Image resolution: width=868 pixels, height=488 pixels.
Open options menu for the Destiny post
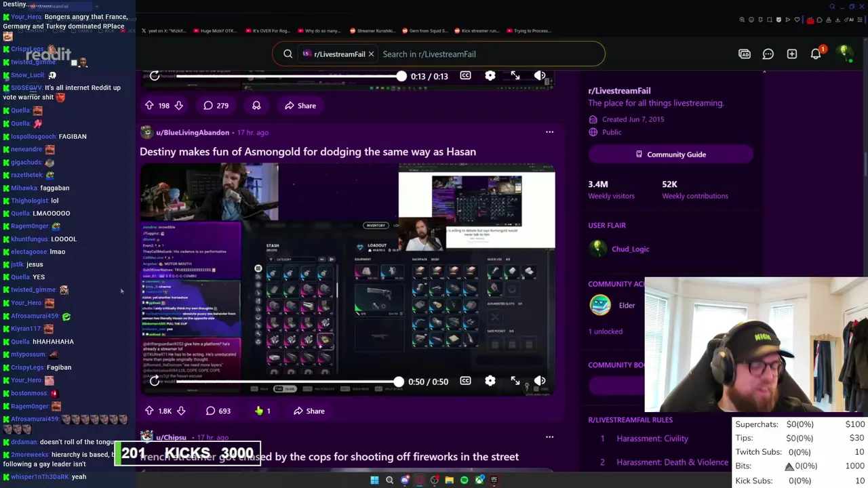550,132
